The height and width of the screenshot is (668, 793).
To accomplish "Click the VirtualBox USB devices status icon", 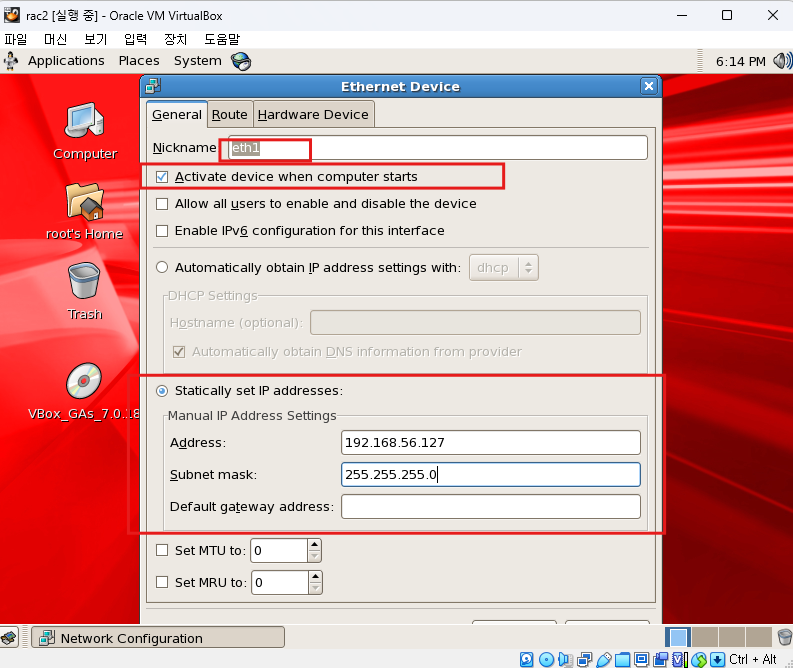I will click(x=603, y=659).
